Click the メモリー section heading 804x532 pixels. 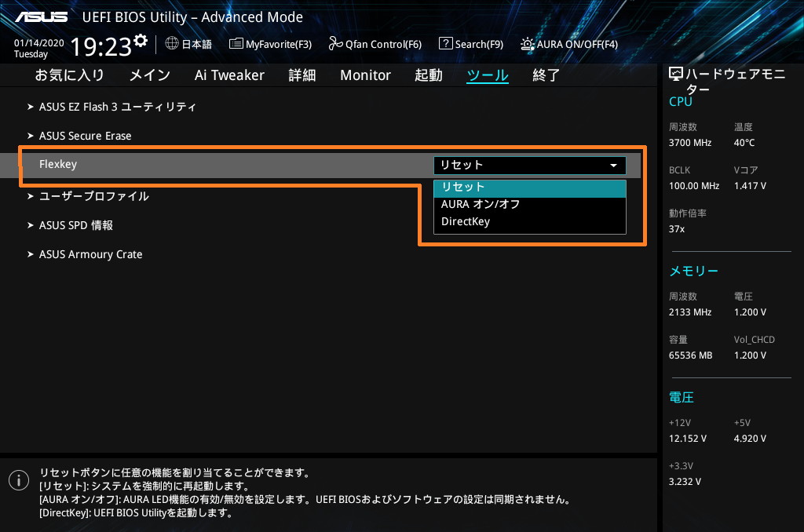pos(693,271)
